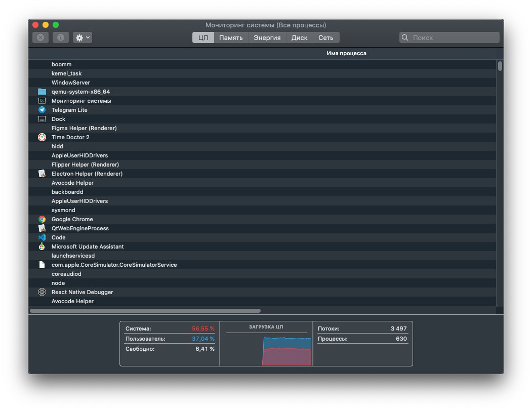Click the Потоки 3 497 value

[x=398, y=328]
